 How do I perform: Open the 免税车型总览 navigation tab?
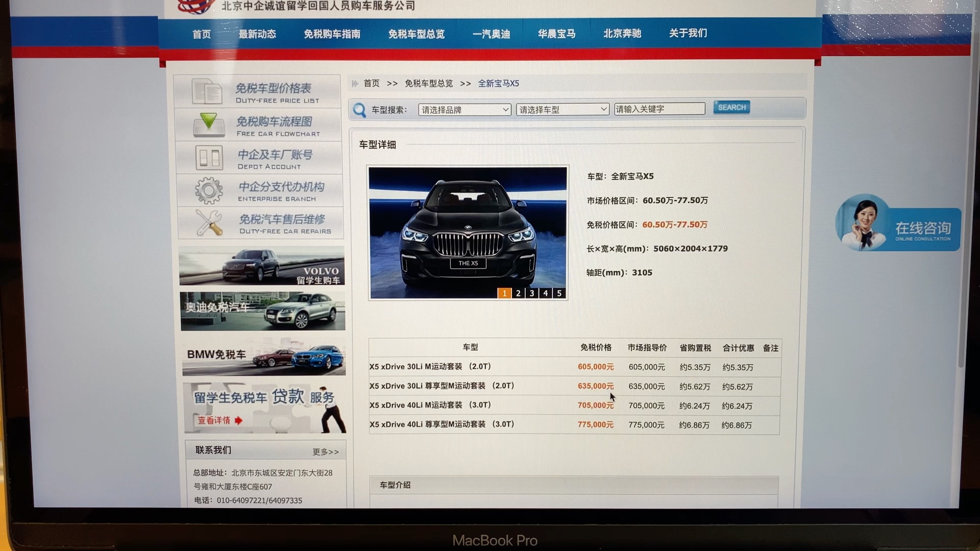click(416, 34)
